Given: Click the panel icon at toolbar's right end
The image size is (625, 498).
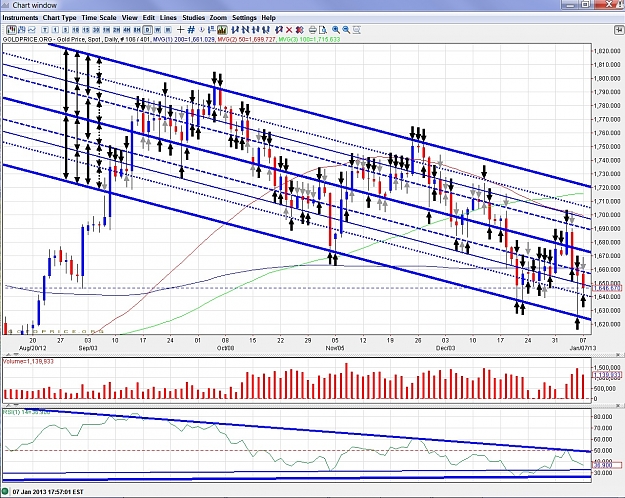Looking at the screenshot, I should click(x=619, y=30).
